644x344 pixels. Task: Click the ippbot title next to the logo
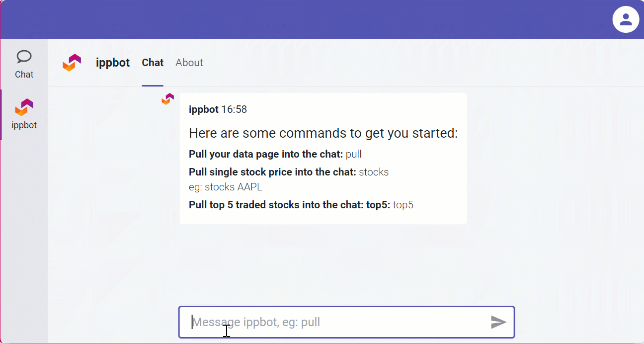coord(113,63)
